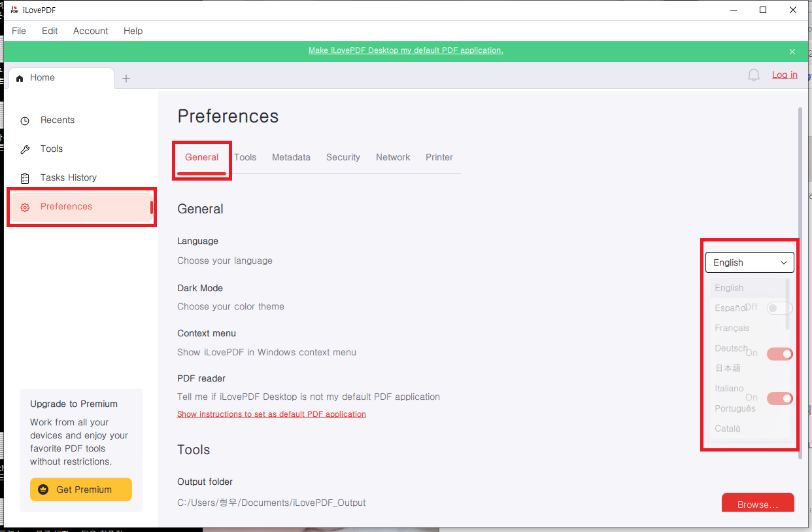Screen dimensions: 812x532
Task: Switch to the Metadata preferences tab
Action: click(291, 157)
